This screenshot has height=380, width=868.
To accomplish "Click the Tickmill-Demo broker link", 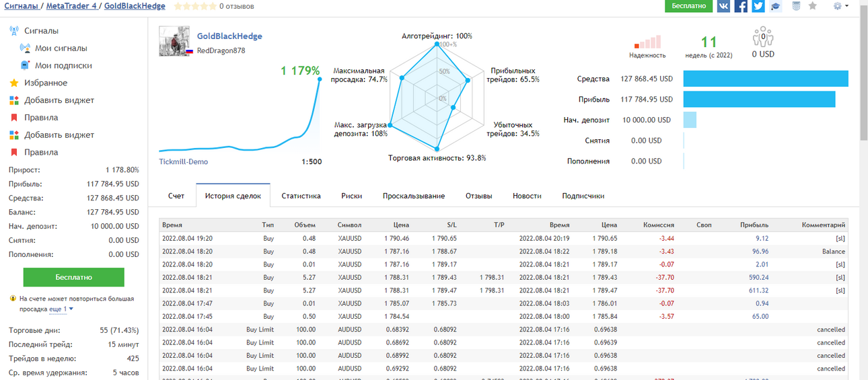I will 184,161.
